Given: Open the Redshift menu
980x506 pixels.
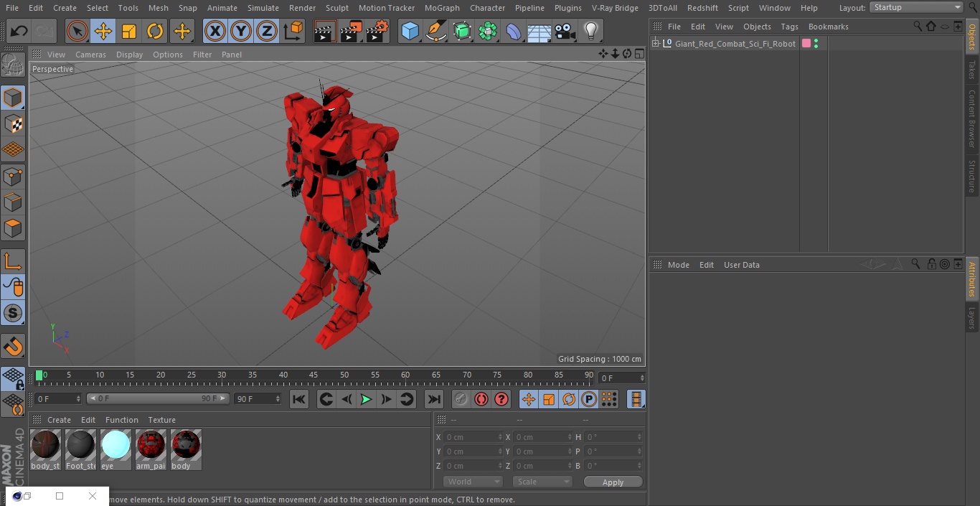Looking at the screenshot, I should click(x=702, y=8).
